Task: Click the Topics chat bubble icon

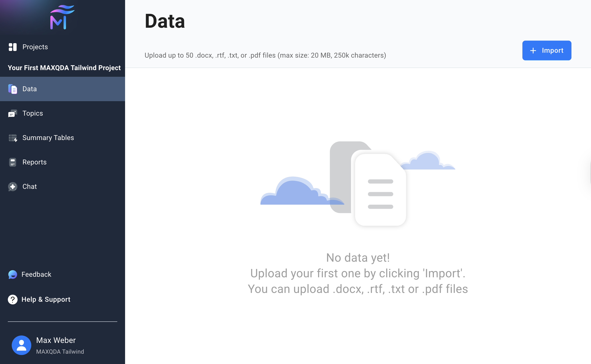Action: point(13,113)
